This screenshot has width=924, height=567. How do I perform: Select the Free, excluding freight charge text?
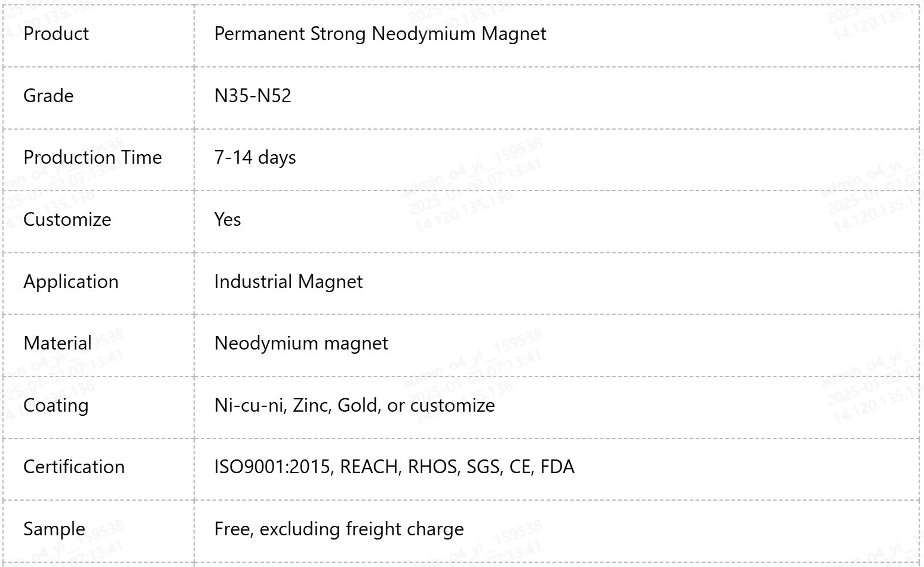tap(339, 529)
